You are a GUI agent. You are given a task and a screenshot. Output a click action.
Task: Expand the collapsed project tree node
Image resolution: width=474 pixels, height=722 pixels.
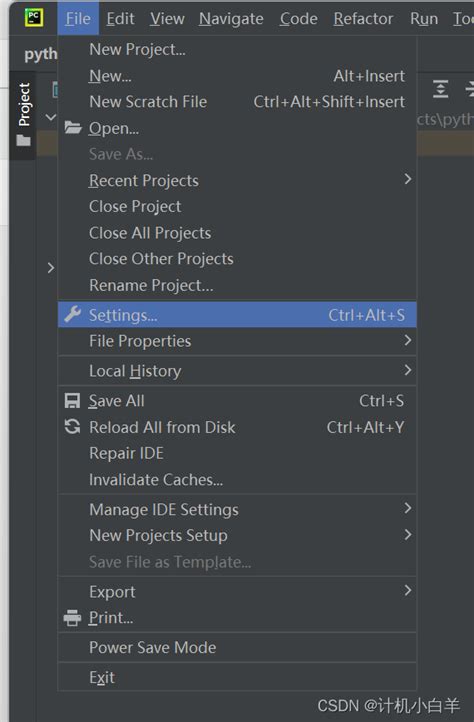(x=51, y=268)
